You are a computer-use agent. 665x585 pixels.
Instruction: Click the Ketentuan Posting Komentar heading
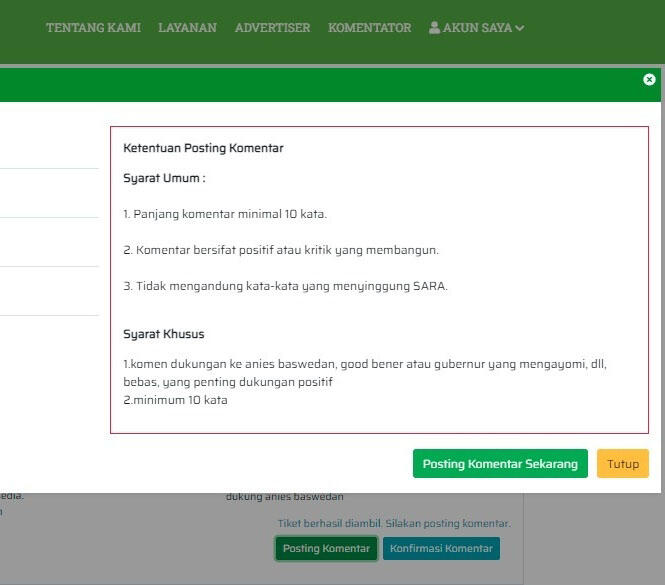(x=203, y=148)
